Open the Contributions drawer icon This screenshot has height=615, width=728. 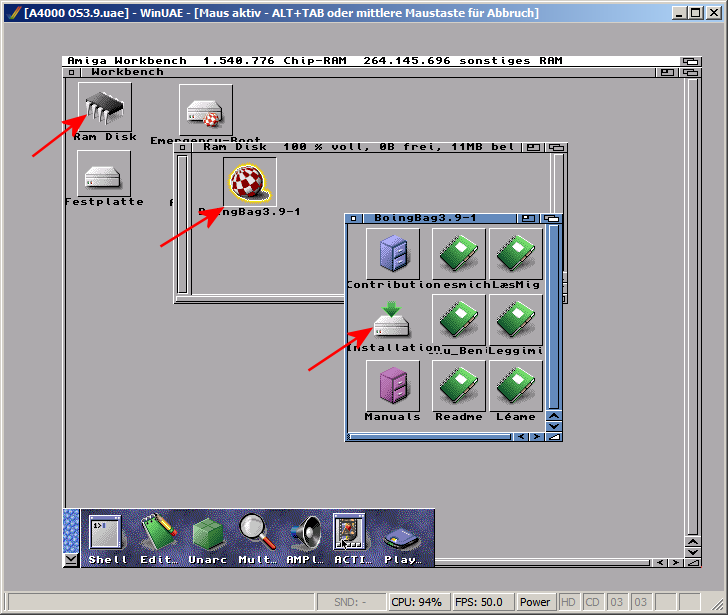coord(393,253)
